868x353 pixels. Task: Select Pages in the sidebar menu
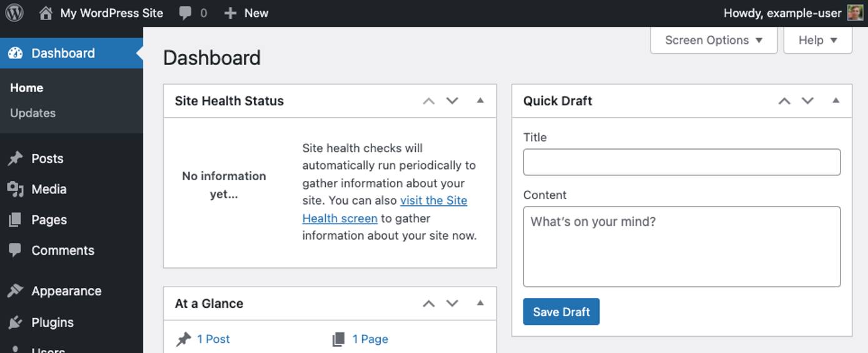(49, 220)
